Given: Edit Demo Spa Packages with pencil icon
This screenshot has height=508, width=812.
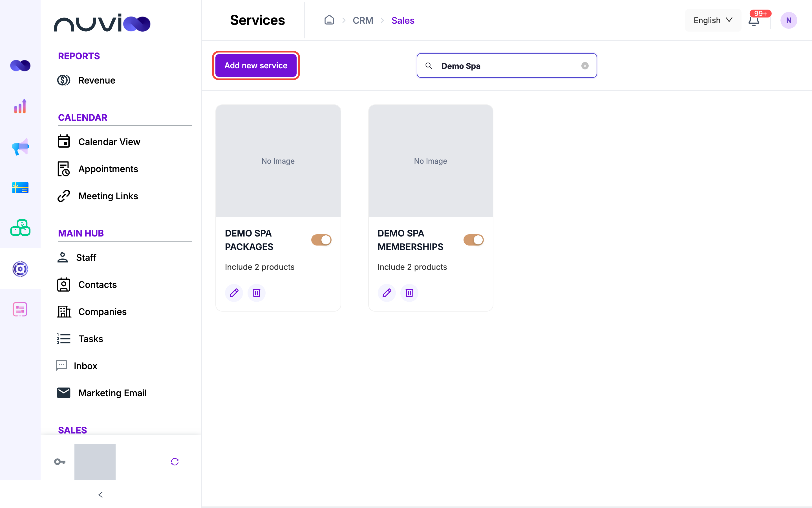Looking at the screenshot, I should 234,293.
